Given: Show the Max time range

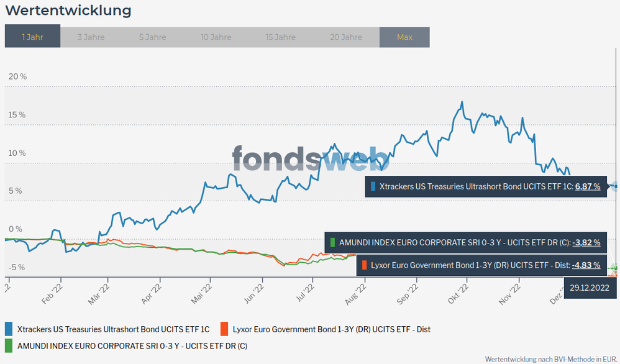Looking at the screenshot, I should coord(404,37).
